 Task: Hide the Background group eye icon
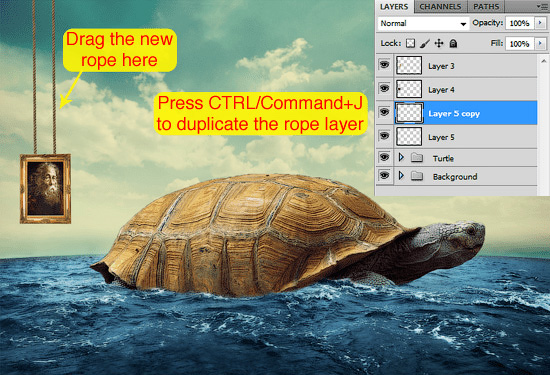click(384, 175)
